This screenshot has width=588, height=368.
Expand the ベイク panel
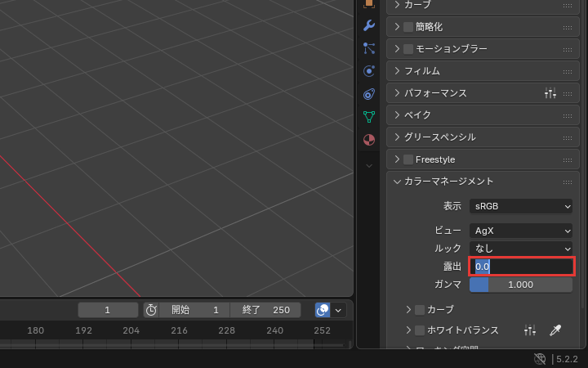[x=397, y=115]
